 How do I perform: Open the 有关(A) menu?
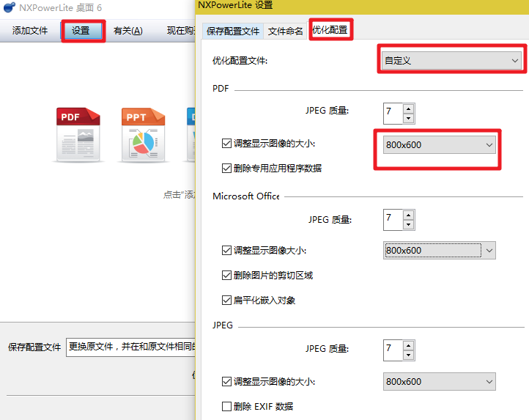point(128,31)
